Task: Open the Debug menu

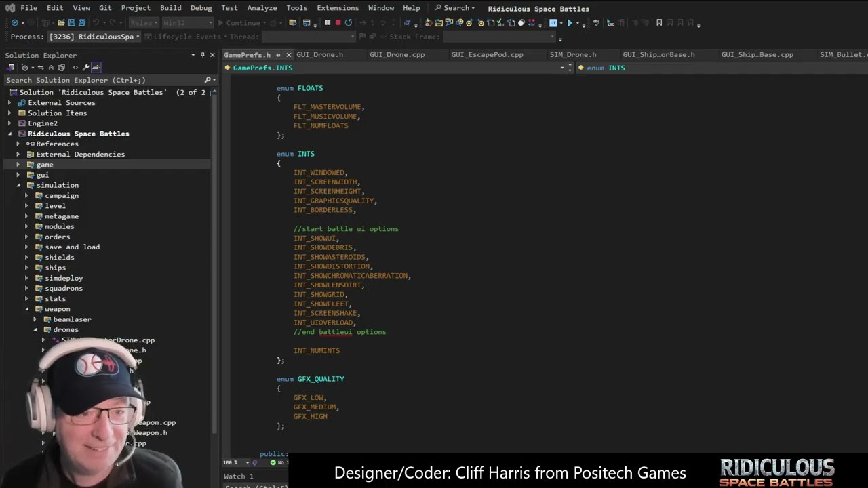Action: point(201,8)
